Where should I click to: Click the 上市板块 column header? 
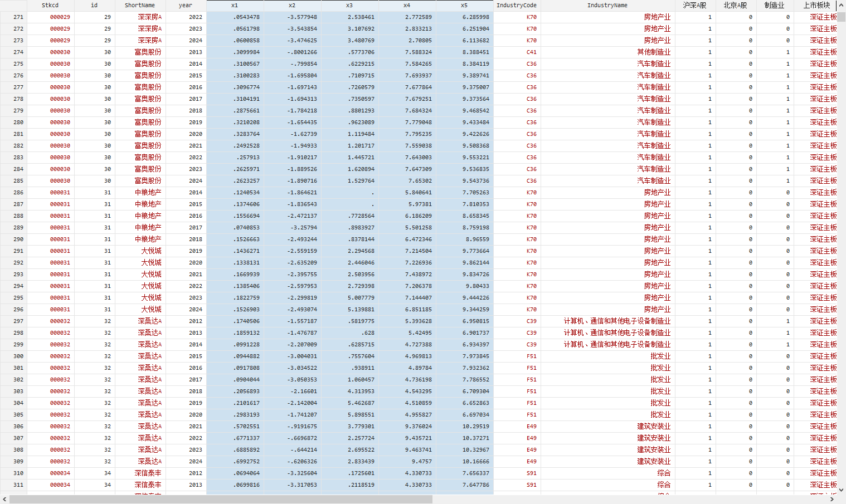click(816, 5)
